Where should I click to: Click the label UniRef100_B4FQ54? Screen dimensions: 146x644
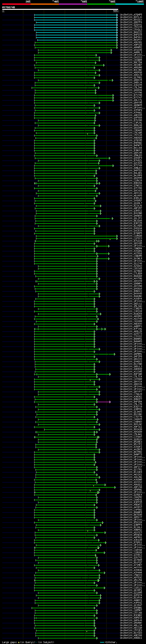pyautogui.click(x=131, y=402)
